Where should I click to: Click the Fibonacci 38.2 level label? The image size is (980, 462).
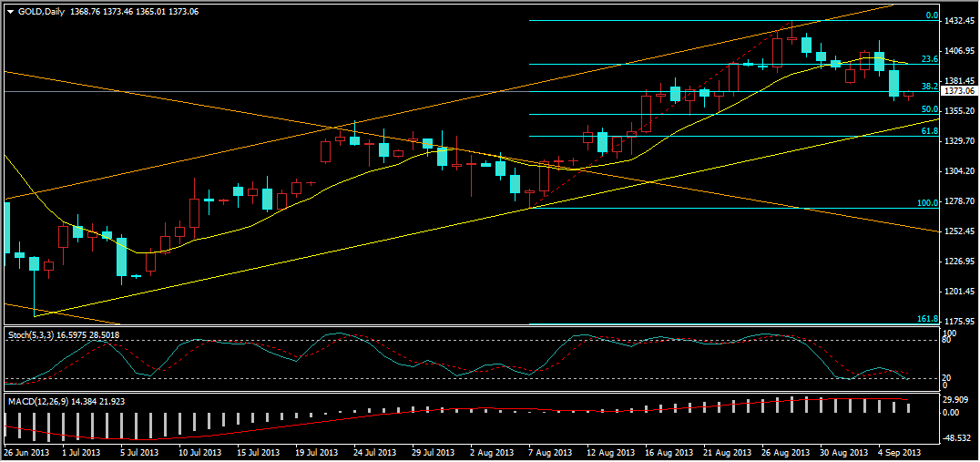pyautogui.click(x=929, y=87)
